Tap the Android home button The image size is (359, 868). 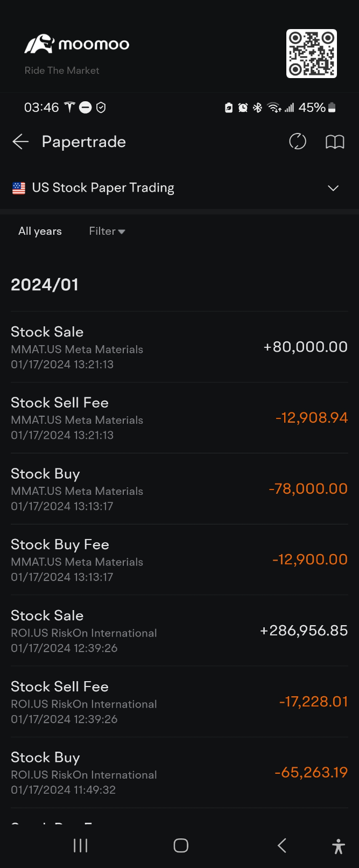click(181, 845)
